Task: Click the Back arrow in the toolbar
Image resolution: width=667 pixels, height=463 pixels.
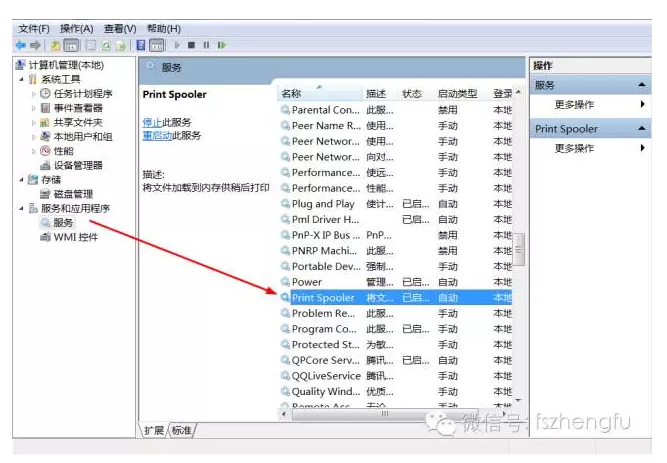Action: [21, 45]
